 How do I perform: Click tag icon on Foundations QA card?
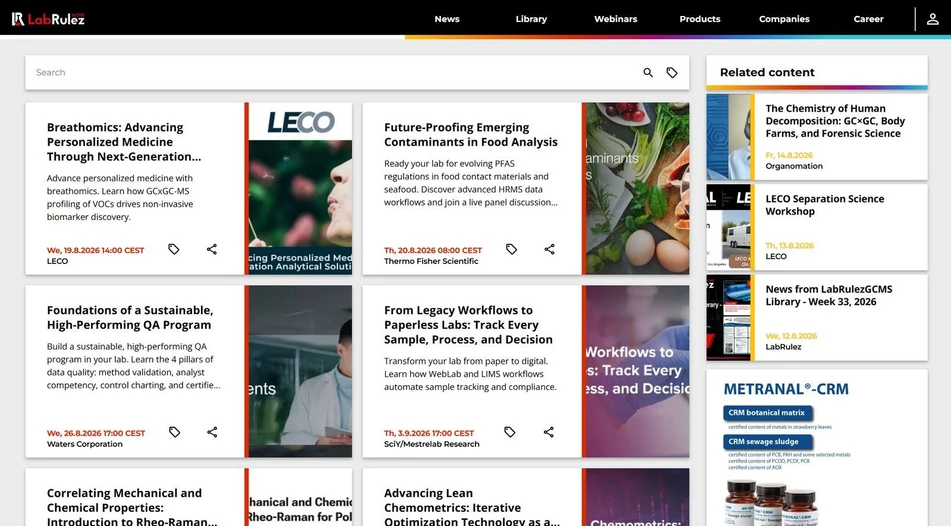pos(174,432)
